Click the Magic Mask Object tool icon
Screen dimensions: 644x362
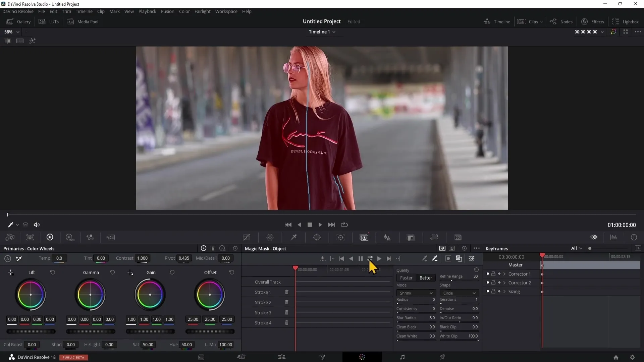click(x=364, y=237)
